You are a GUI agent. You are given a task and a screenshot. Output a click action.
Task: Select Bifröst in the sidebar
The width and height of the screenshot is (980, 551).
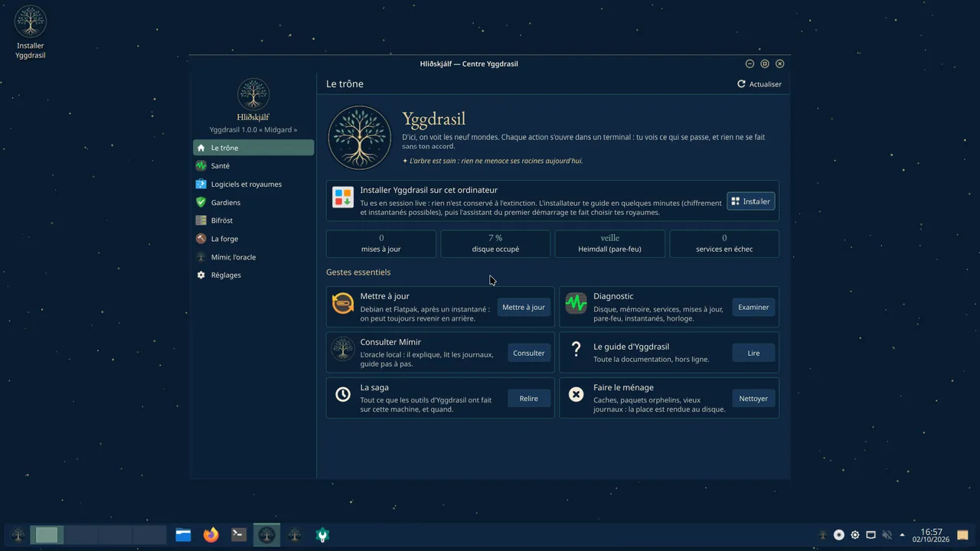[x=253, y=220]
